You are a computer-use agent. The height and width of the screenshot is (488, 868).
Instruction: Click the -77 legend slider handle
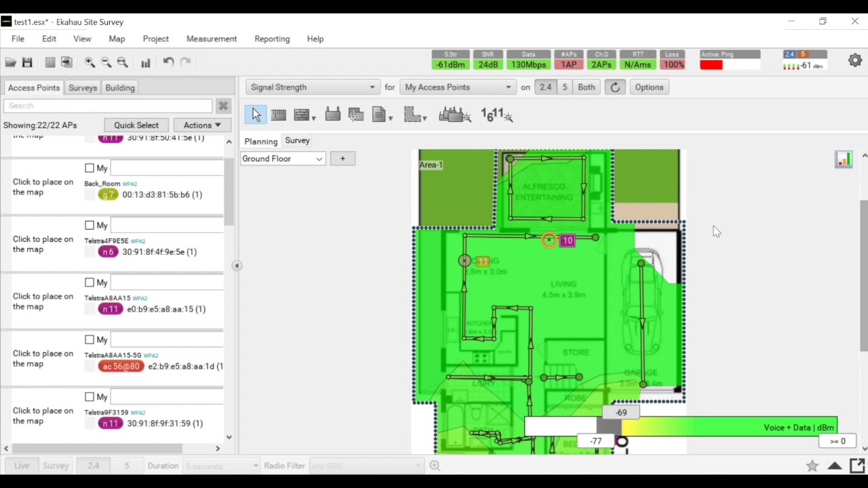595,441
